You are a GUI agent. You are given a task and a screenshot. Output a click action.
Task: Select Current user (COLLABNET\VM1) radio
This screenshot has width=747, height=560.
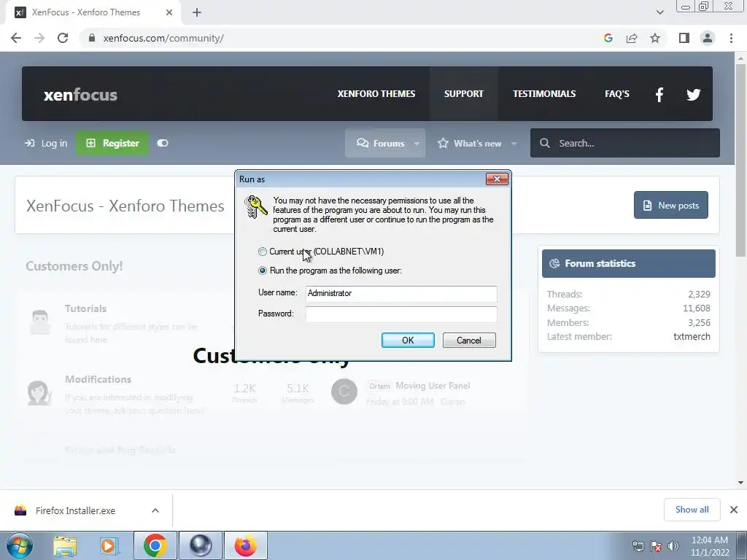coord(263,252)
